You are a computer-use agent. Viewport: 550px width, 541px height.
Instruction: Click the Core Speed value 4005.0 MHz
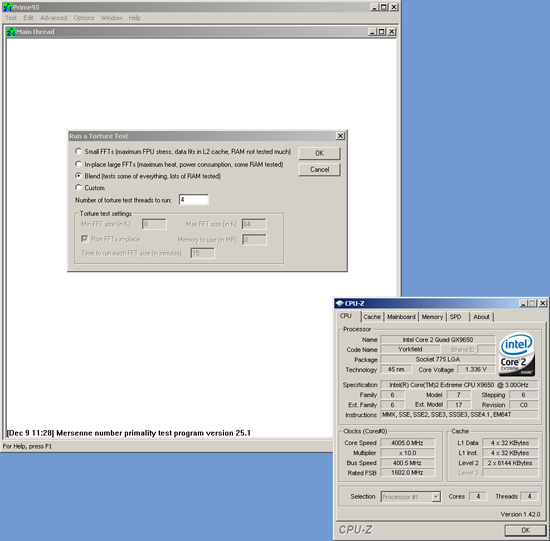pyautogui.click(x=407, y=443)
